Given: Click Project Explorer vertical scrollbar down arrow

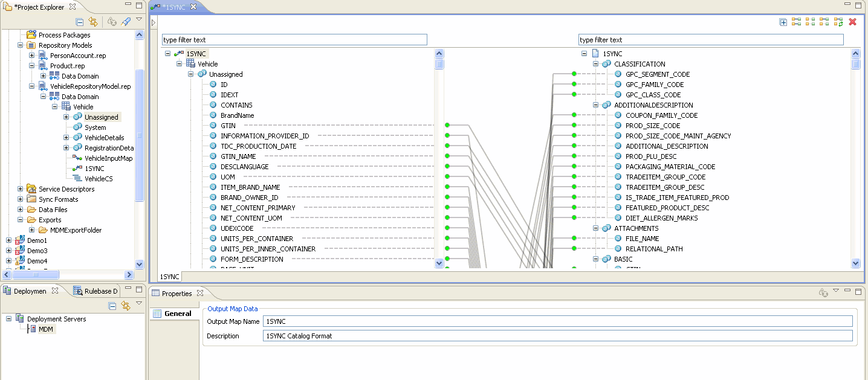Looking at the screenshot, I should click(140, 264).
